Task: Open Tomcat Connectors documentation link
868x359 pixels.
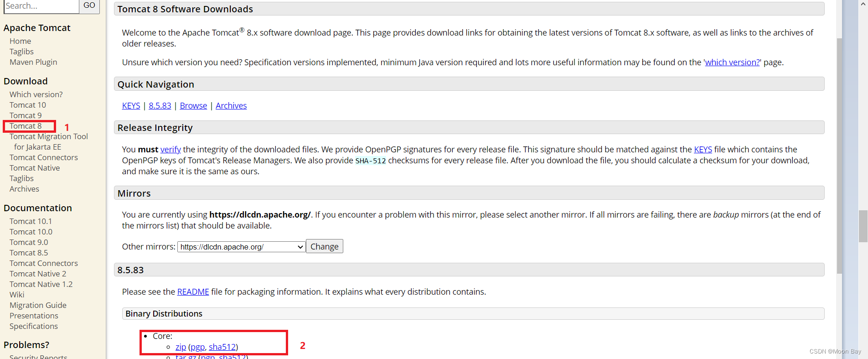Action: tap(44, 263)
